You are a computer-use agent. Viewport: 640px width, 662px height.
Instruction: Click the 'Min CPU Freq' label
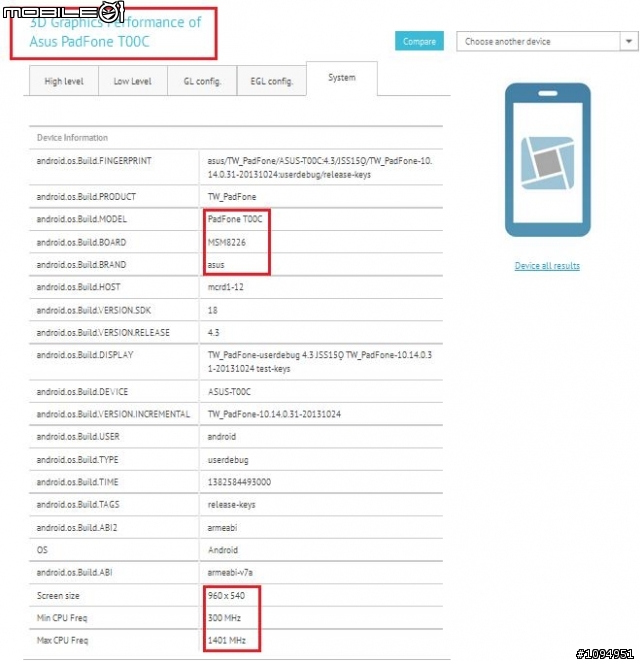tap(62, 618)
